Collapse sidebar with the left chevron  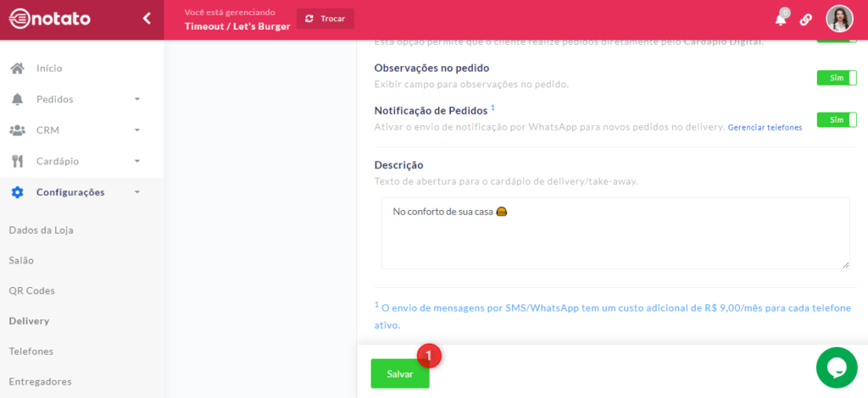tap(147, 19)
